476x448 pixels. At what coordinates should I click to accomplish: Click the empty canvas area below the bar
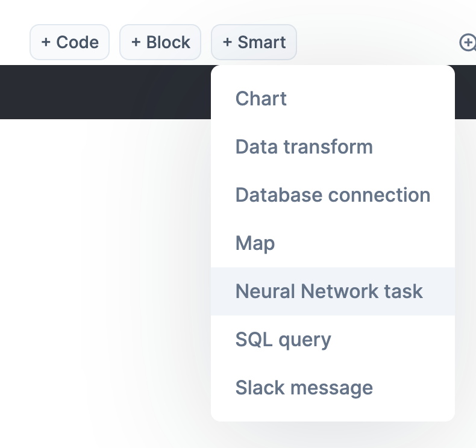click(102, 271)
